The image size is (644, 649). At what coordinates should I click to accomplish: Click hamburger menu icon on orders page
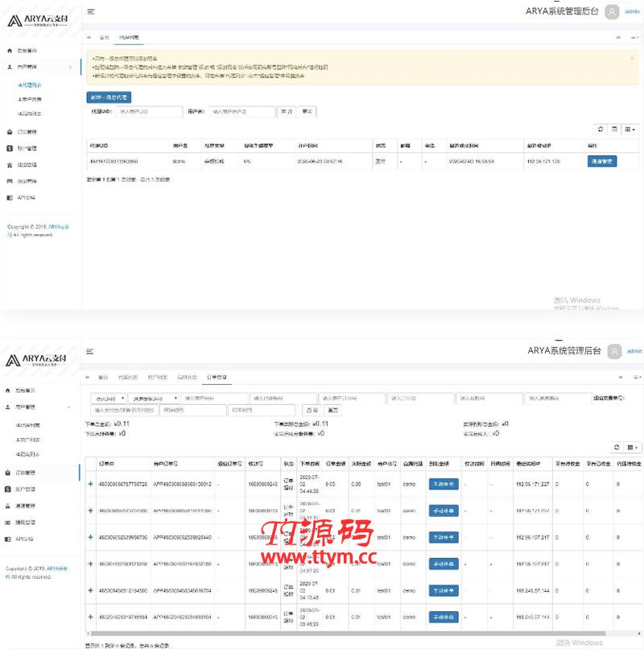coord(90,351)
